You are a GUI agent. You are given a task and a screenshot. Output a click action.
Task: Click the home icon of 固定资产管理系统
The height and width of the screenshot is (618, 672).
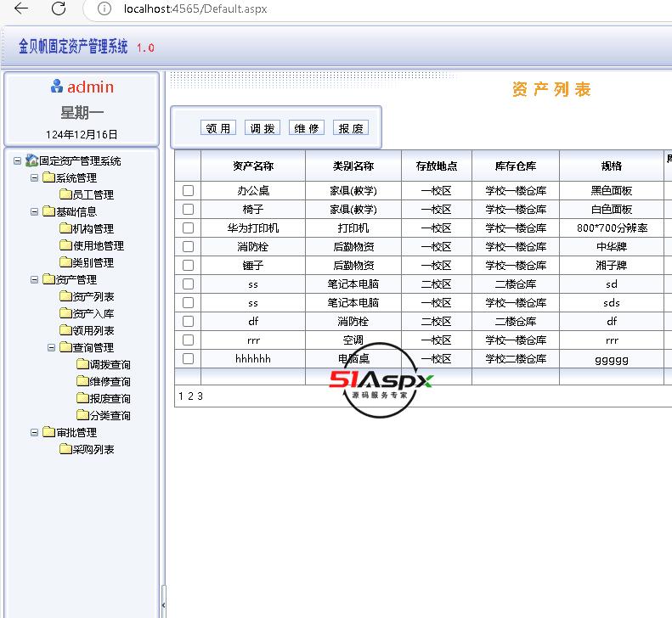click(x=31, y=160)
